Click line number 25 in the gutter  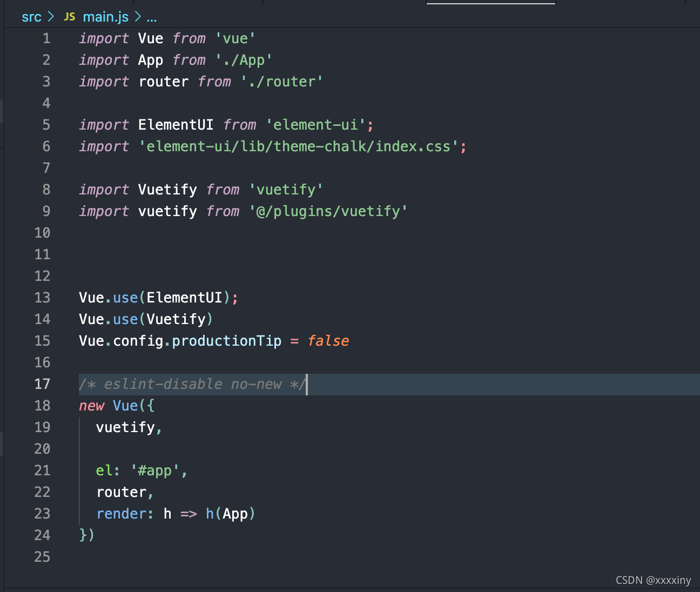[x=42, y=556]
